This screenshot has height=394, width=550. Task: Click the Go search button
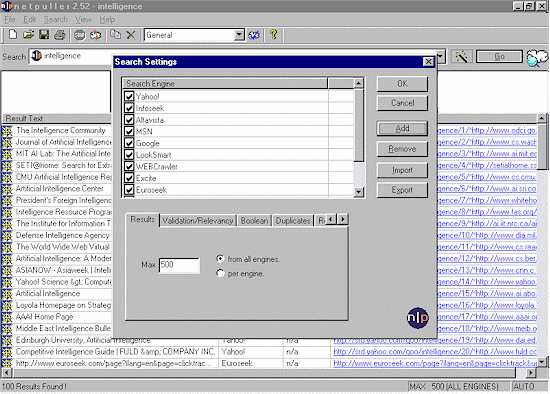(x=499, y=56)
